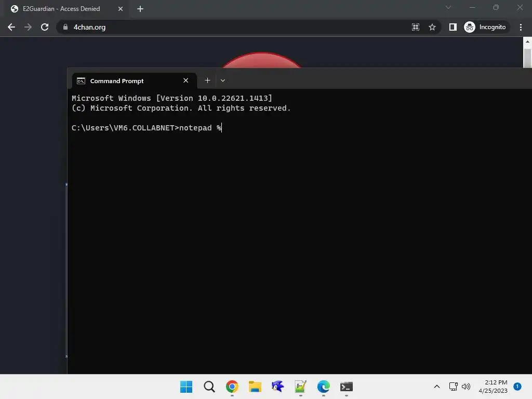The height and width of the screenshot is (399, 532).
Task: Open Chrome from taskbar
Action: point(232,387)
